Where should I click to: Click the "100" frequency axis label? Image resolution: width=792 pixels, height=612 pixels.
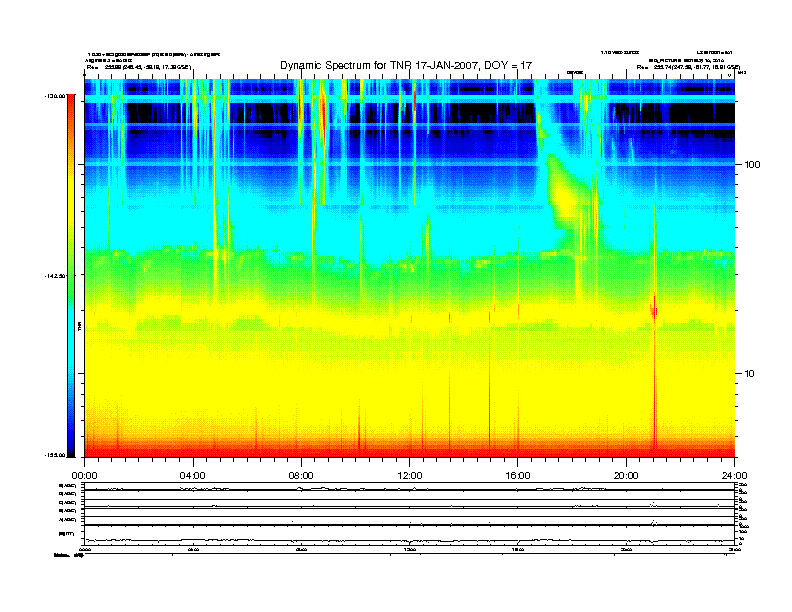click(752, 165)
